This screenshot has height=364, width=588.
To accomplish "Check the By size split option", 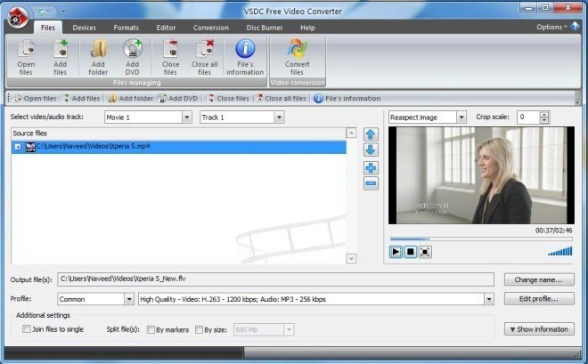I will [198, 329].
